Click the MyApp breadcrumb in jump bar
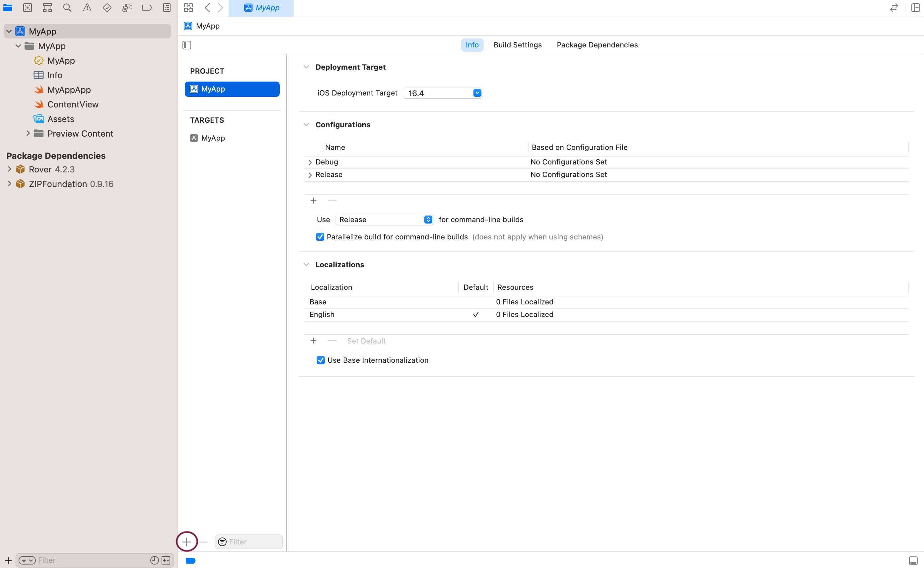 click(202, 26)
